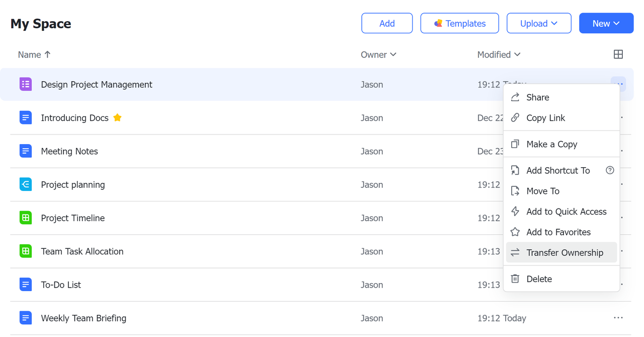644x337 pixels.
Task: Click the green Project Timeline sheet icon
Action: click(x=26, y=218)
